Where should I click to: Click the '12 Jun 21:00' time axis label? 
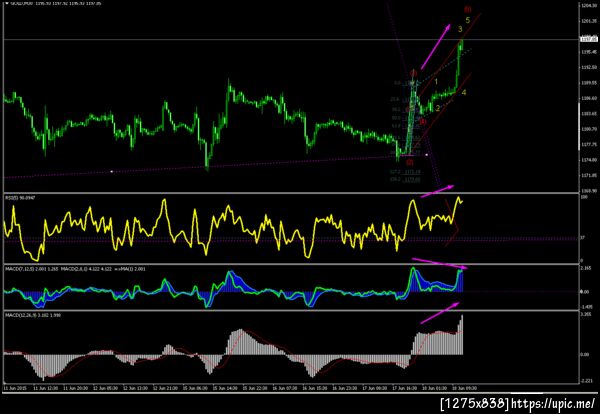[x=165, y=388]
